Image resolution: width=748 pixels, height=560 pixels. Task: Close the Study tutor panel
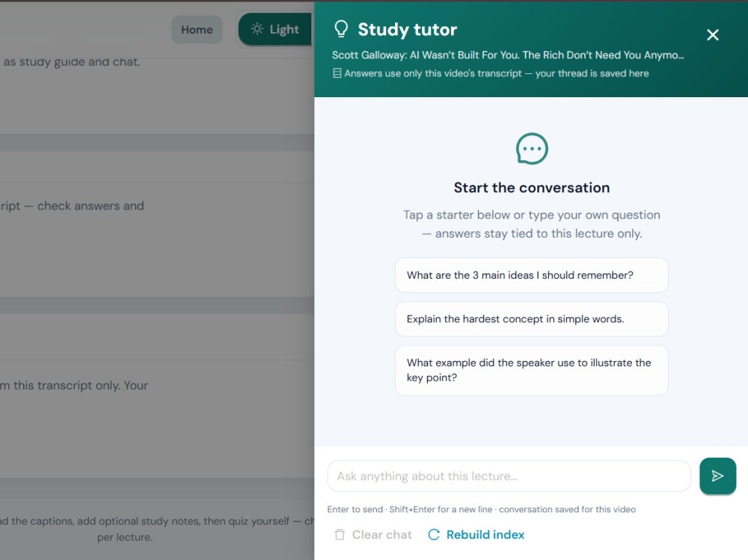(712, 35)
